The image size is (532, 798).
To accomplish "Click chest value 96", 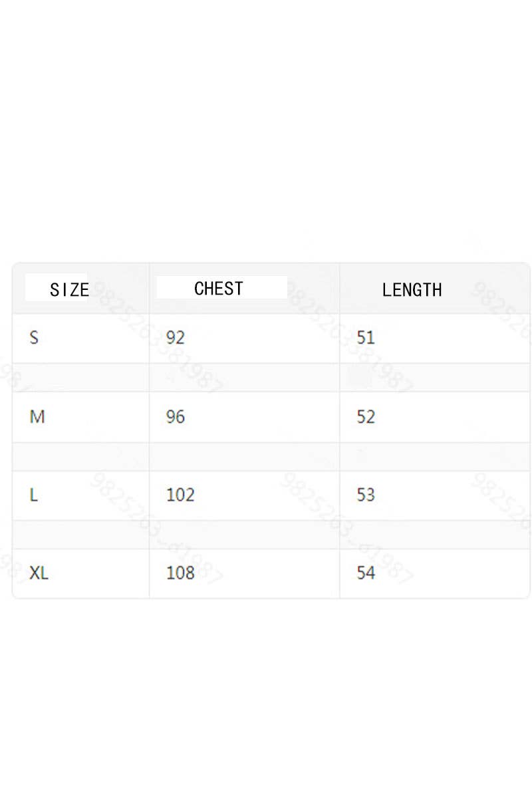I will click(x=176, y=417).
